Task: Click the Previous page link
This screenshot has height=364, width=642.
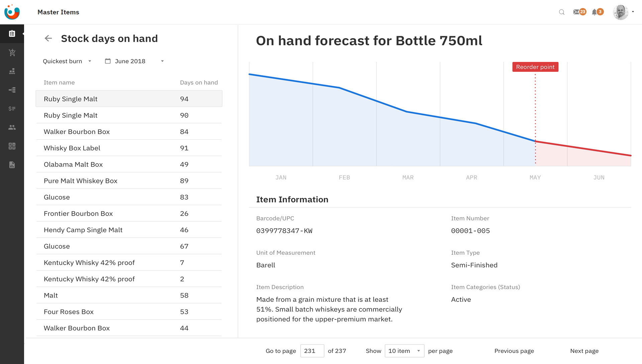Action: click(x=514, y=351)
